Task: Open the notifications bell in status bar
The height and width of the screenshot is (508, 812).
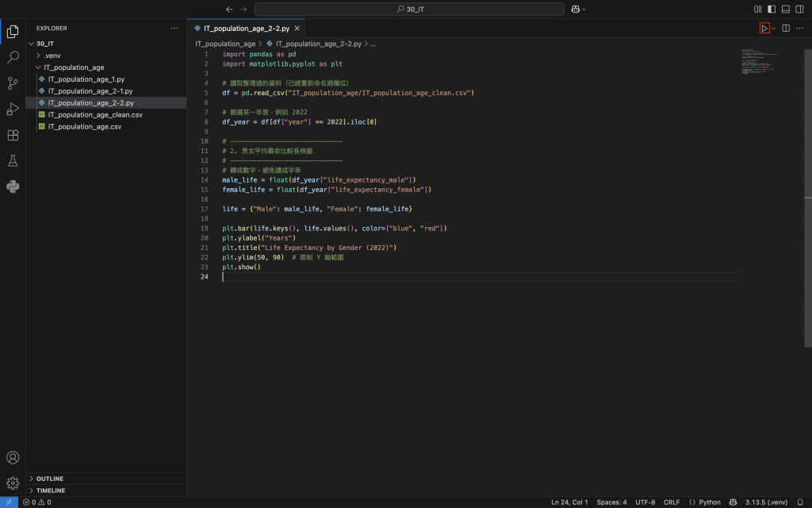Action: click(x=800, y=502)
